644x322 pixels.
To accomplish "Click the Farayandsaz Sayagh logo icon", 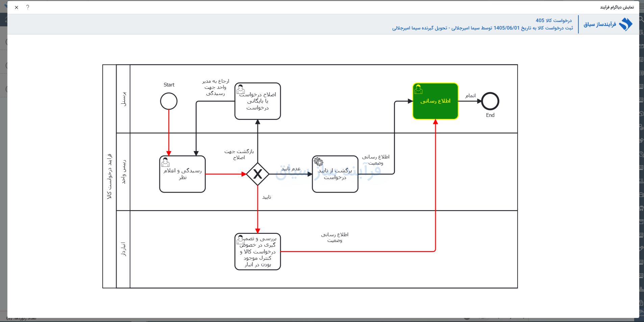I will pos(626,24).
